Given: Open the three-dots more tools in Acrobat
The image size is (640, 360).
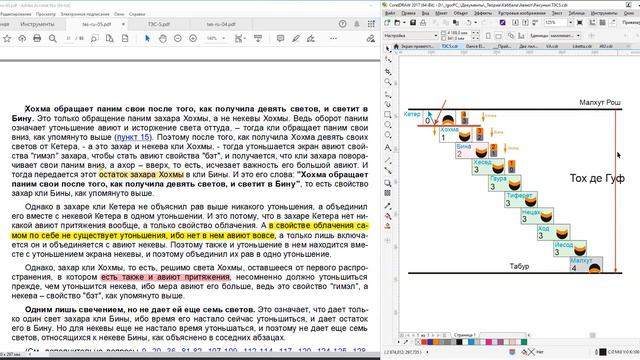Looking at the screenshot, I should (333, 38).
